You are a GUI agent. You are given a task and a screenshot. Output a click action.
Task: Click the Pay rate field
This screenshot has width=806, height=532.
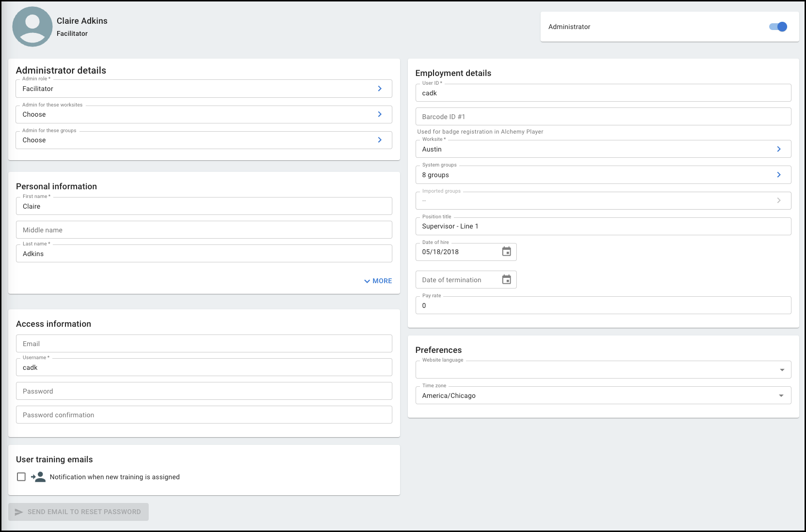[603, 305]
